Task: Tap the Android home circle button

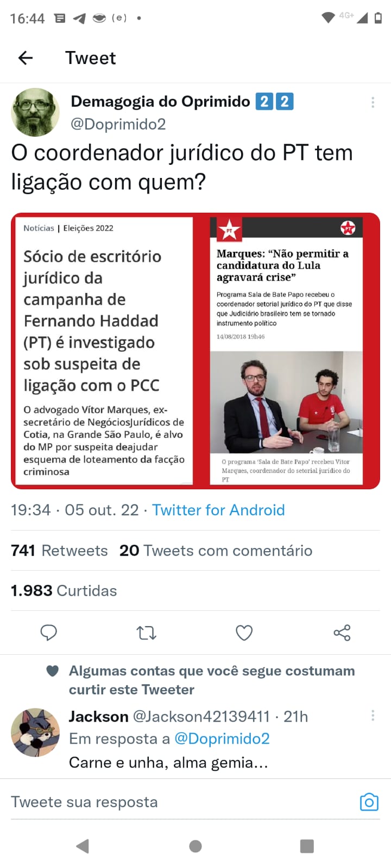Action: [x=195, y=846]
